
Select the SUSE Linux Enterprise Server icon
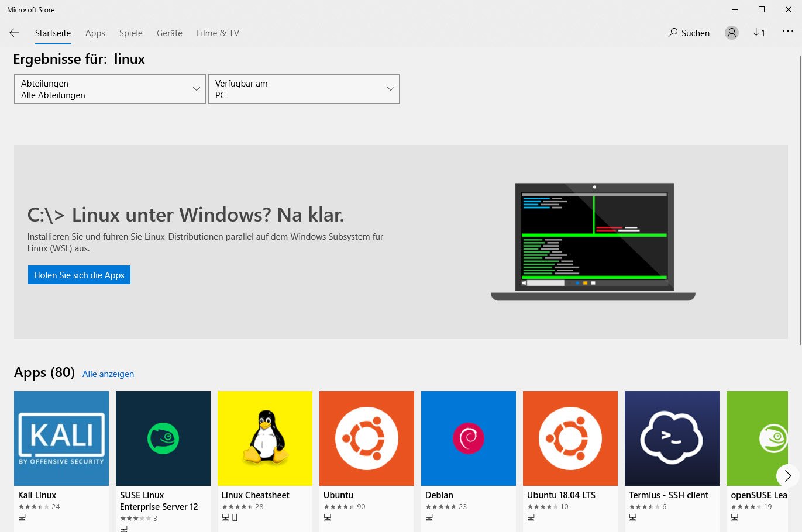(x=163, y=438)
